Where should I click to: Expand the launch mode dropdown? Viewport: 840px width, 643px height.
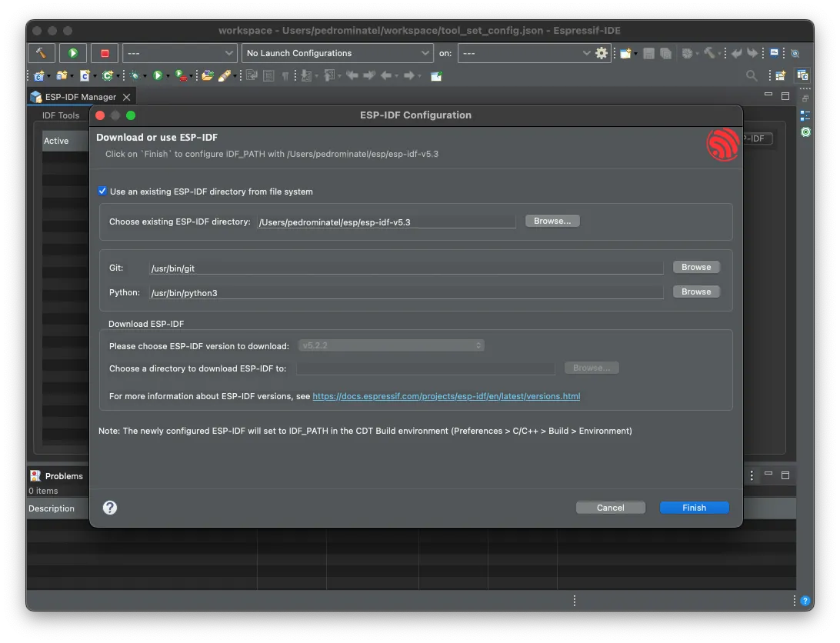pyautogui.click(x=180, y=53)
